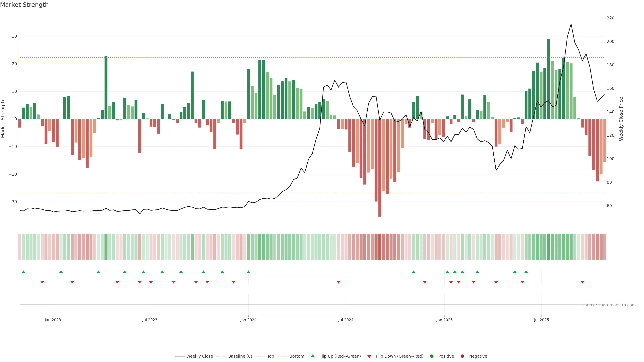The width and height of the screenshot is (644, 362).
Task: Click the source: sharemaestro.com text
Action: [609, 305]
